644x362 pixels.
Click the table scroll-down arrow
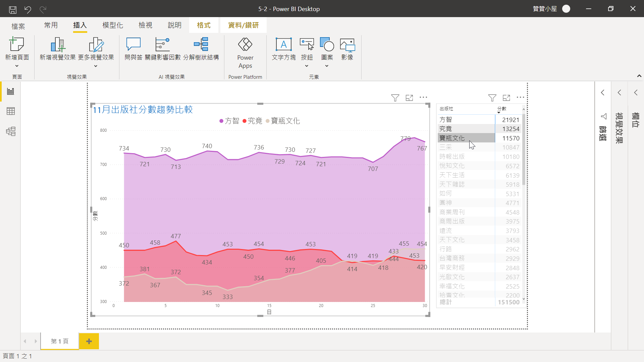click(524, 299)
